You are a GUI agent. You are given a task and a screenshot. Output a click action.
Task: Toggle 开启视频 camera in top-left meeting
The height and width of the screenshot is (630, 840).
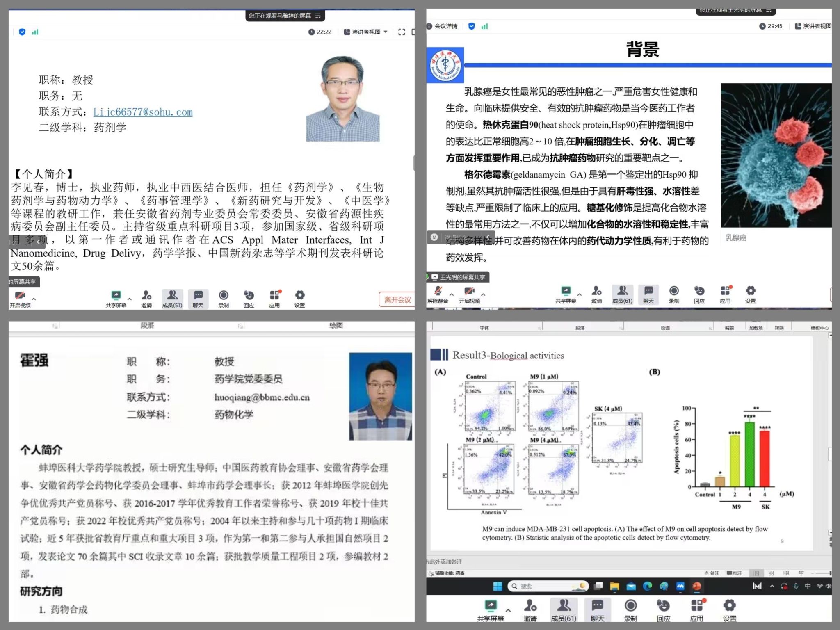[20, 296]
